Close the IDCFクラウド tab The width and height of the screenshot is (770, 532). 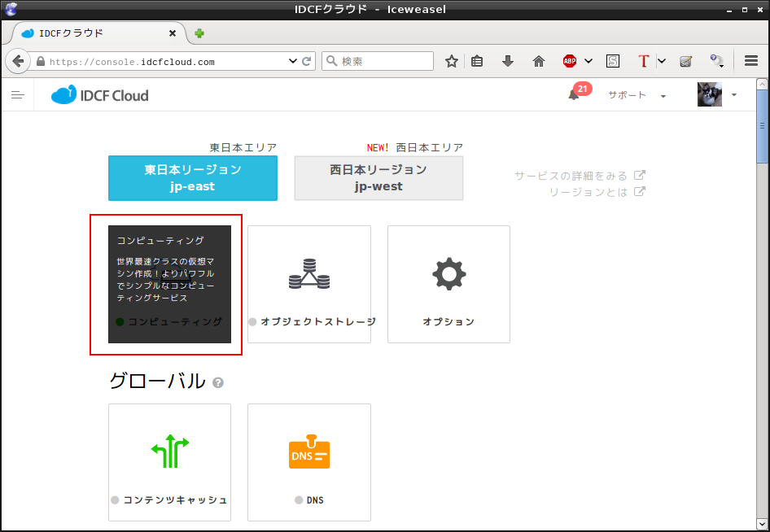click(x=173, y=33)
